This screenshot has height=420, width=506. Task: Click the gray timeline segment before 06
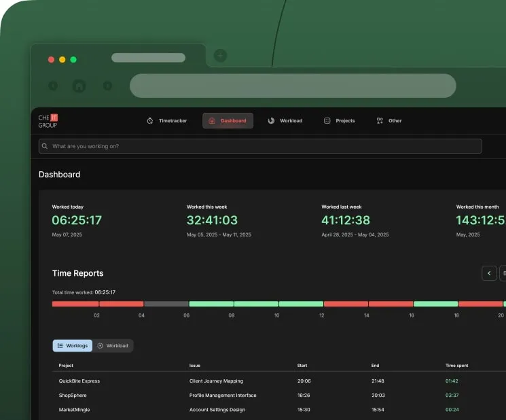click(166, 304)
